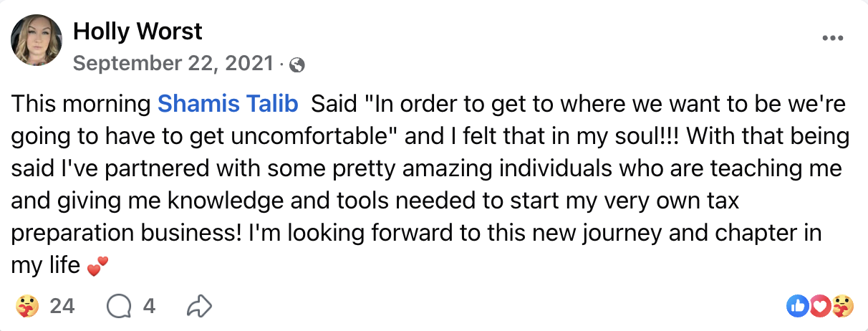Screen dimensions: 868x331
Task: Click the globe Public audience icon
Action: (x=297, y=65)
